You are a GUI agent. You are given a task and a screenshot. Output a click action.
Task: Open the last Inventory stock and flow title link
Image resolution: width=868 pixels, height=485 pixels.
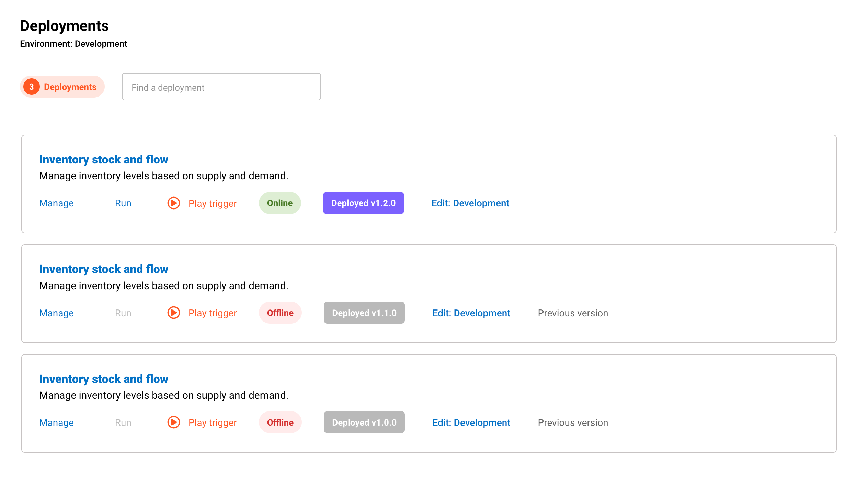[104, 379]
